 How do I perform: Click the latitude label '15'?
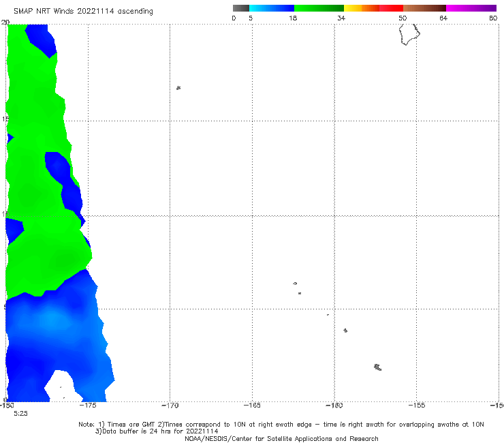[5, 119]
